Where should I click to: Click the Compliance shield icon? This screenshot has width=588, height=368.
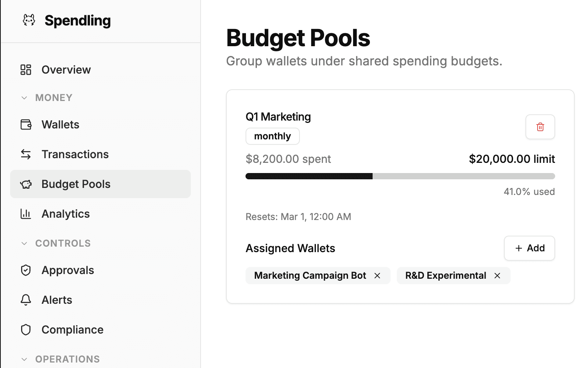26,330
